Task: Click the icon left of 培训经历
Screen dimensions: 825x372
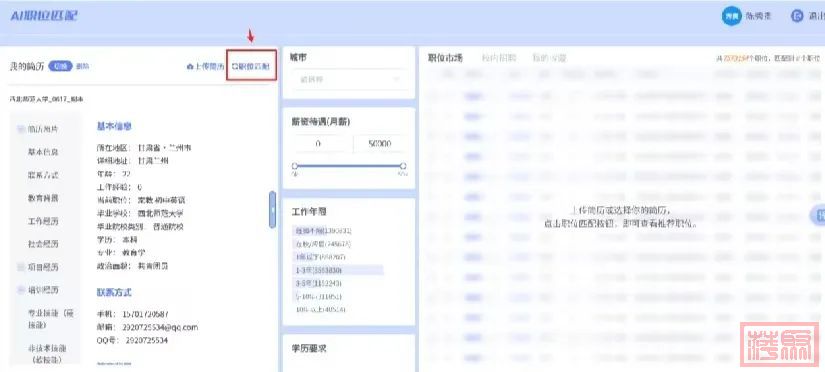Action: 21,290
